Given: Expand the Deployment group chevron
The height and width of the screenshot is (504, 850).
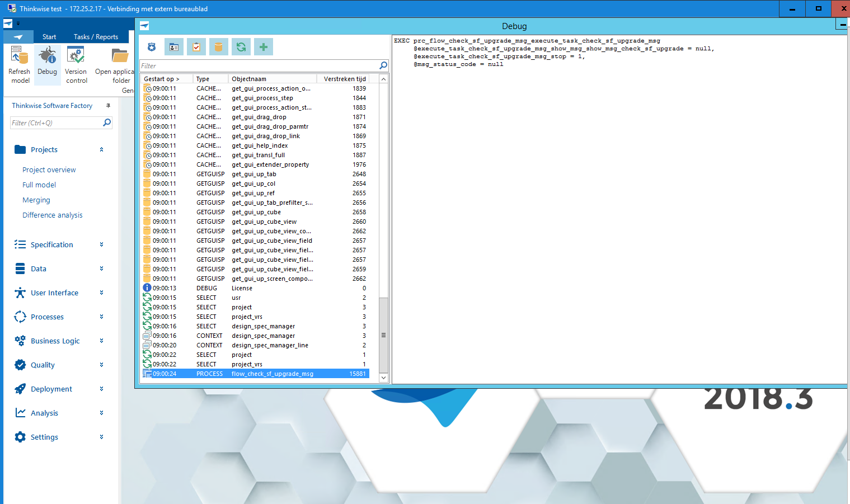Looking at the screenshot, I should click(101, 389).
